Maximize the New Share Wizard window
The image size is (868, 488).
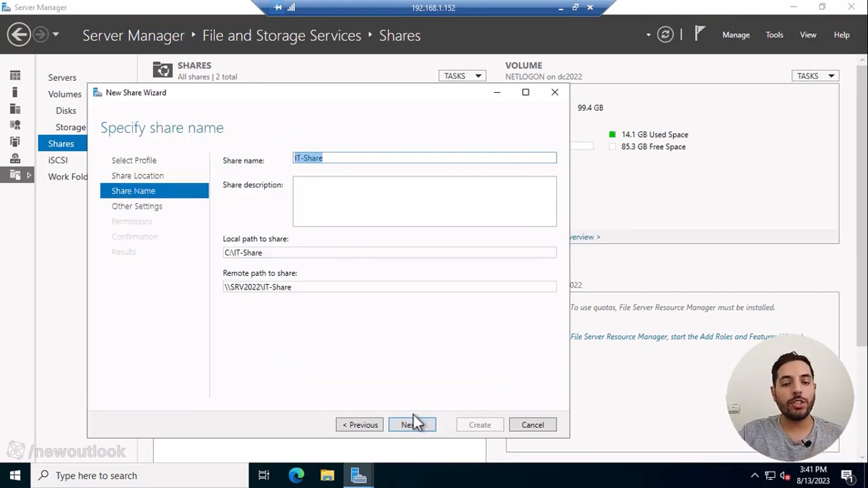pyautogui.click(x=526, y=92)
